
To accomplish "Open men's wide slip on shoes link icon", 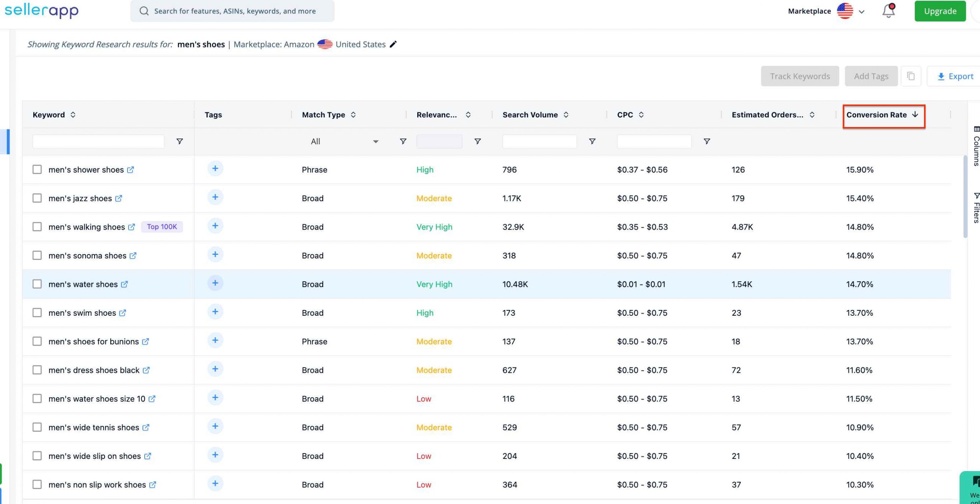I will [148, 456].
